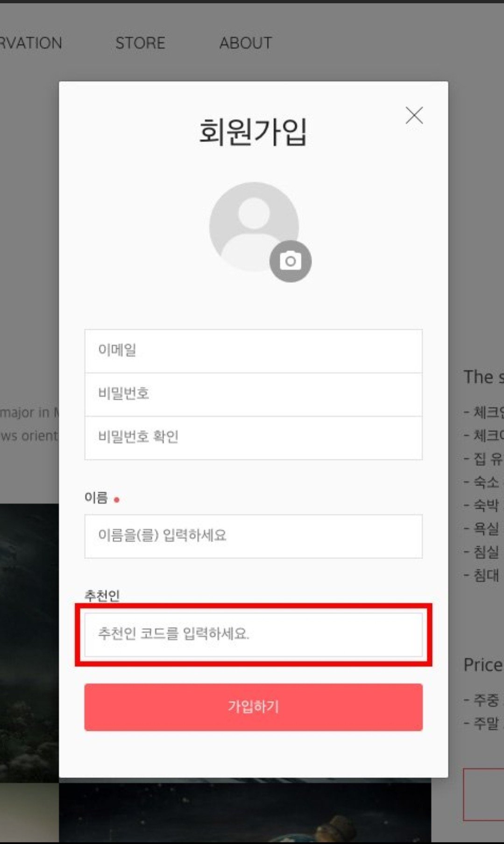Viewport: 504px width, 844px height.
Task: Focus the 추천인 코드 referral code field
Action: click(253, 635)
